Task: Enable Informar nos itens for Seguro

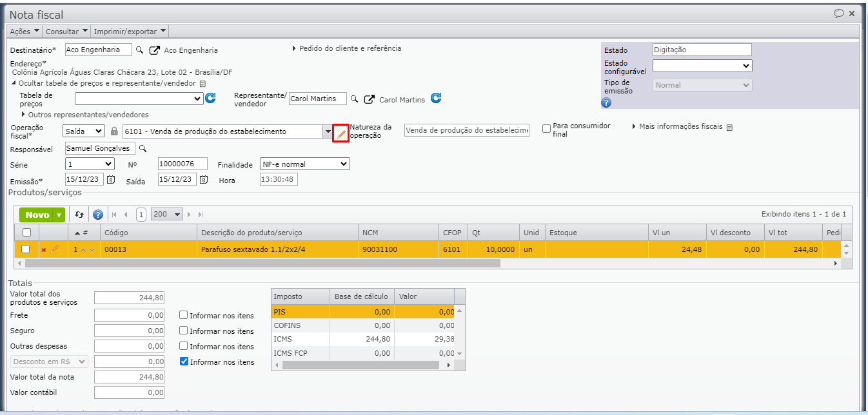Action: coord(184,331)
